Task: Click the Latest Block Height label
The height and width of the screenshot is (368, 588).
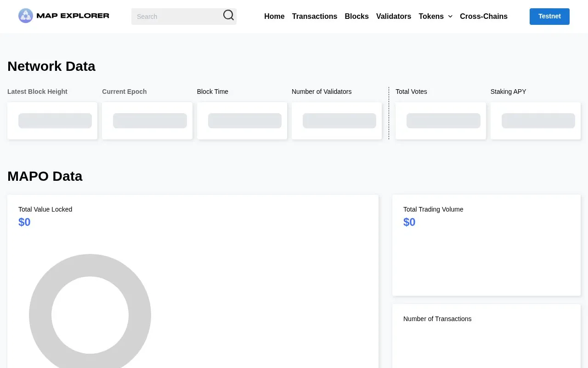Action: pyautogui.click(x=37, y=92)
